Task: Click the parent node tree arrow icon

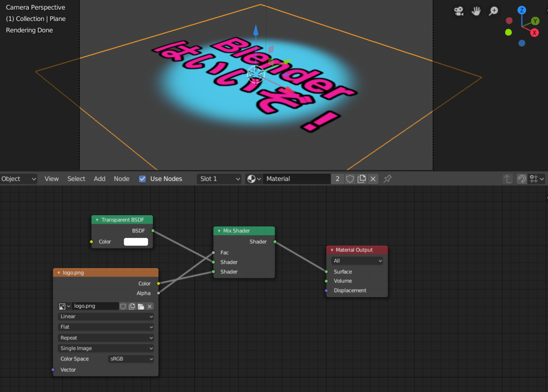Action: [507, 179]
